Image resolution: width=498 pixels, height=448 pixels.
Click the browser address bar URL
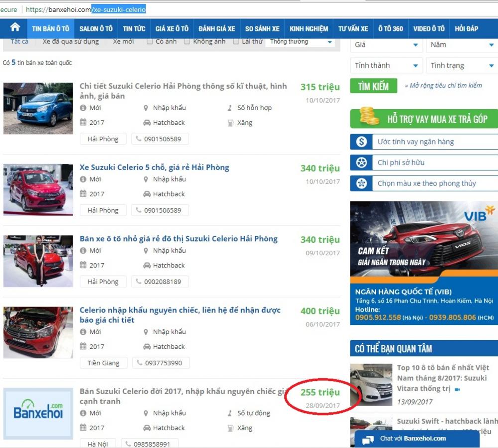pos(86,9)
